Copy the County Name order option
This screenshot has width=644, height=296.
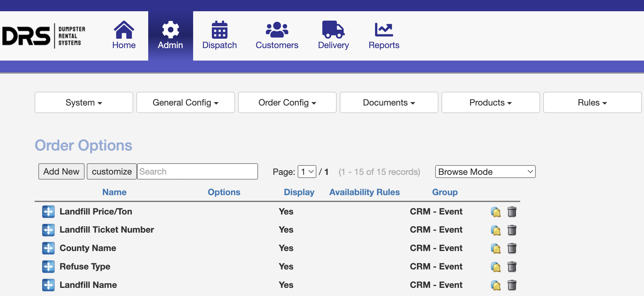[495, 249]
